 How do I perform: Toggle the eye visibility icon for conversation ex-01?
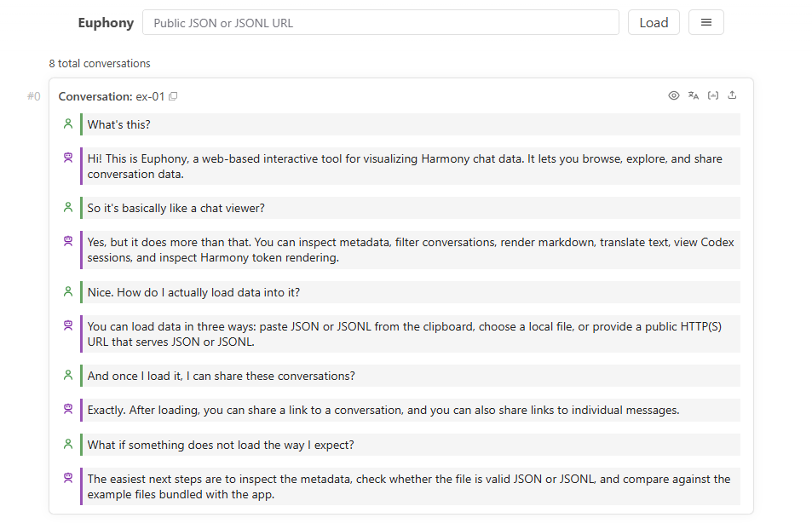tap(673, 95)
